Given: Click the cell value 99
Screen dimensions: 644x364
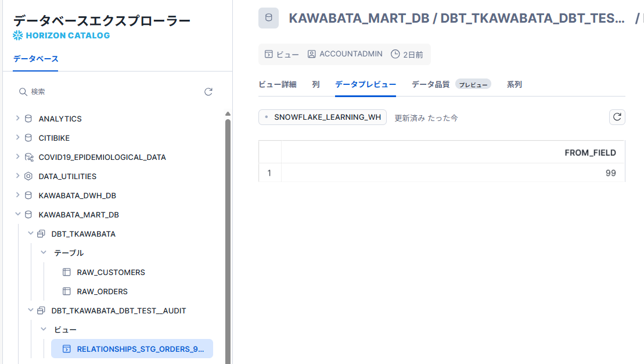Looking at the screenshot, I should 611,173.
